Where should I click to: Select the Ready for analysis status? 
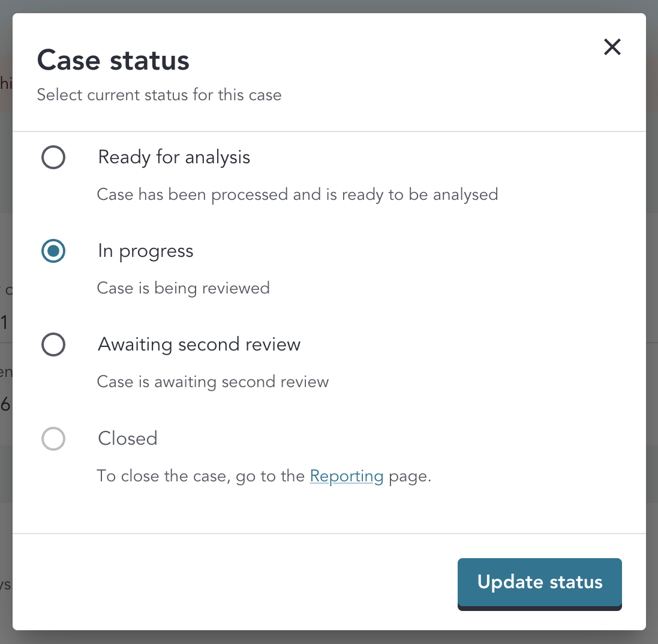click(53, 157)
